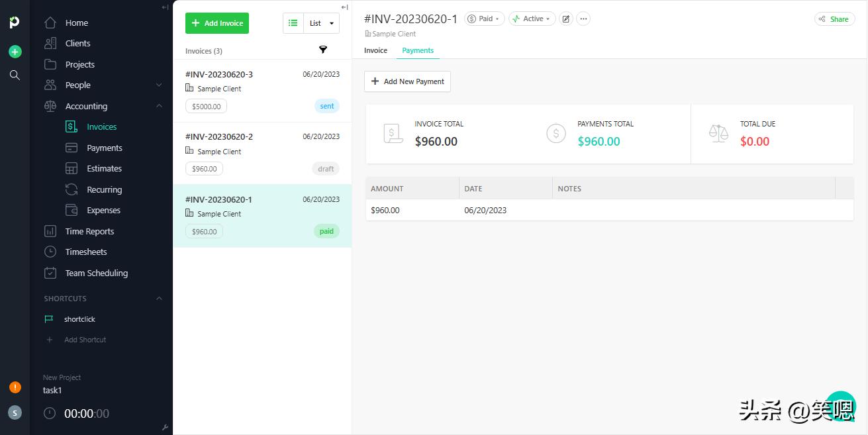This screenshot has width=868, height=435.
Task: Click the 06/20/2023 payment date cell
Action: [485, 210]
